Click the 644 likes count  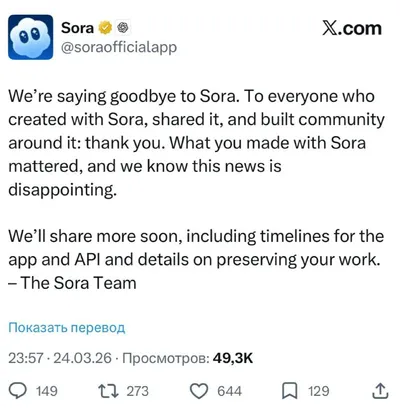pyautogui.click(x=229, y=391)
